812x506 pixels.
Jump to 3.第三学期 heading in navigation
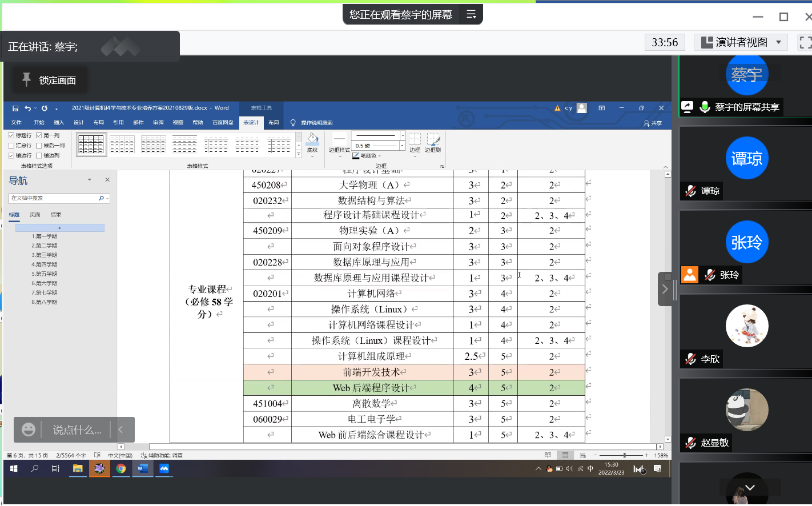click(44, 255)
